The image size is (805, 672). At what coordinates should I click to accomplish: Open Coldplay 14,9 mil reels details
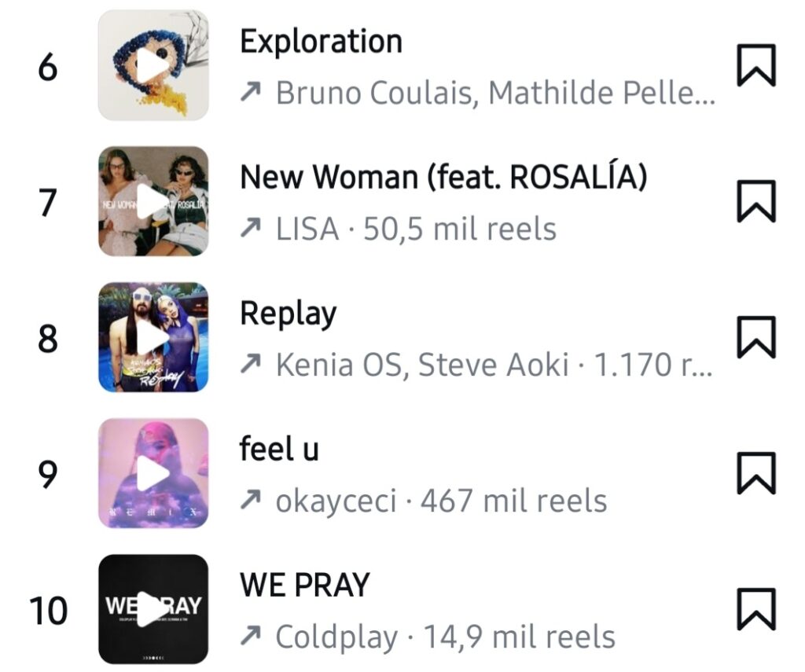[445, 637]
